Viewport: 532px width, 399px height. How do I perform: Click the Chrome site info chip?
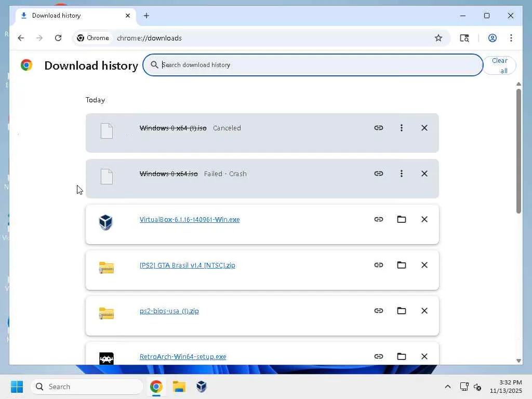pyautogui.click(x=93, y=38)
